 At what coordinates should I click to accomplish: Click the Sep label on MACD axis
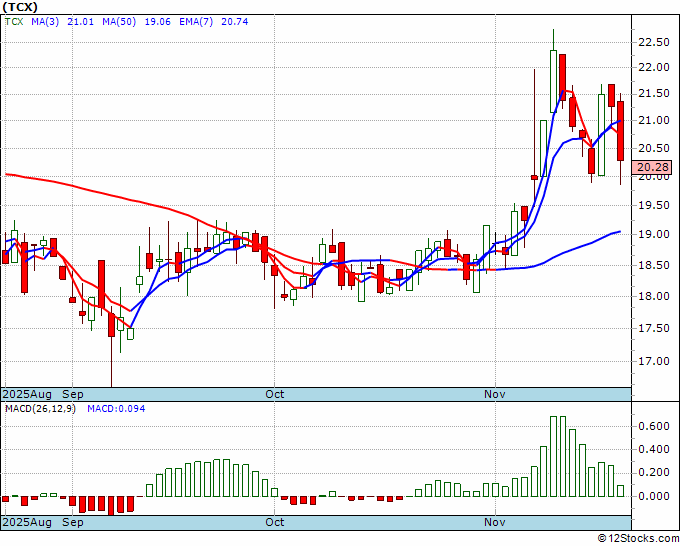(73, 522)
